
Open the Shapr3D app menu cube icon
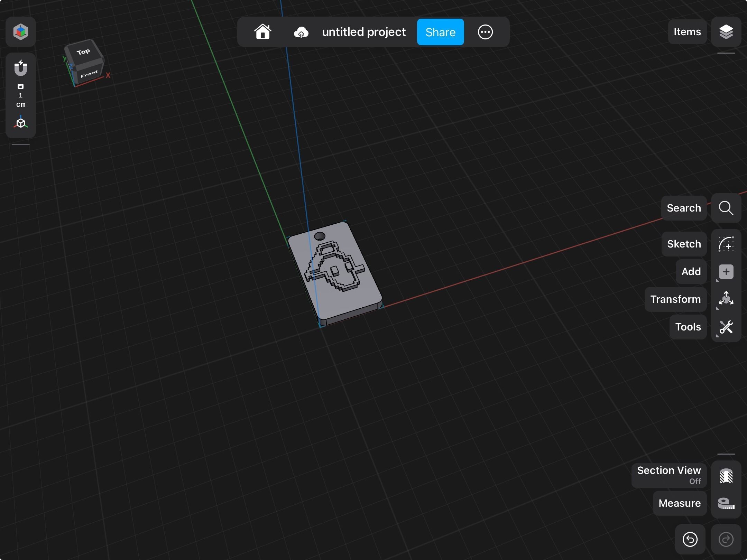[x=21, y=32]
